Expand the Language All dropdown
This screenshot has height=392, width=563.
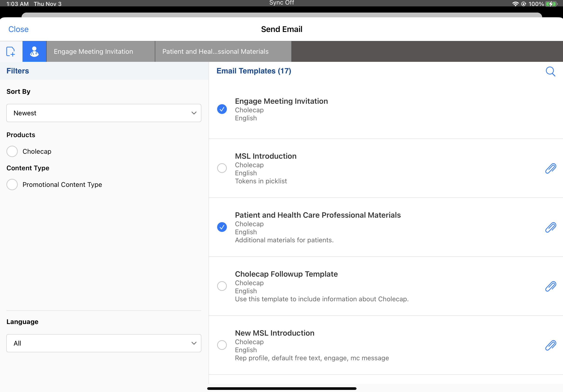tap(104, 343)
